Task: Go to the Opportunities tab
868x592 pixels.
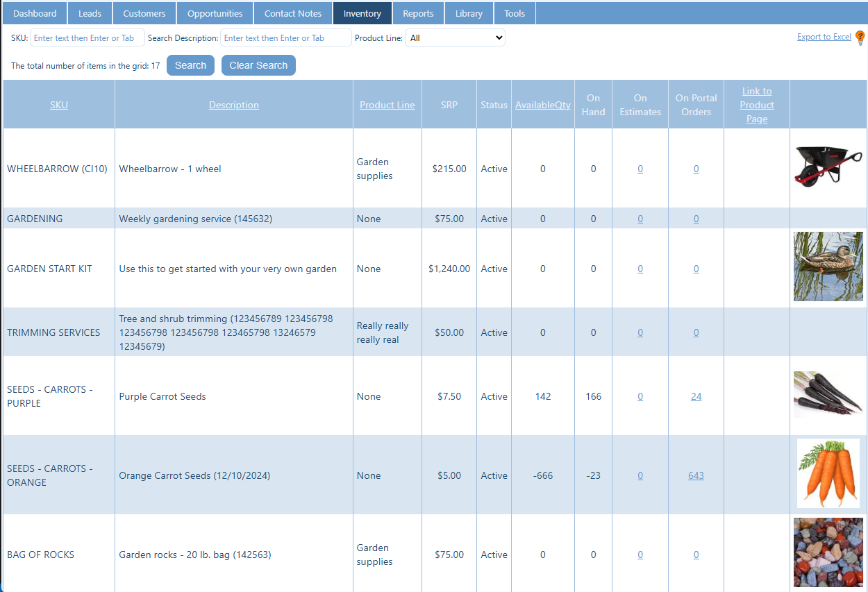Action: point(215,12)
